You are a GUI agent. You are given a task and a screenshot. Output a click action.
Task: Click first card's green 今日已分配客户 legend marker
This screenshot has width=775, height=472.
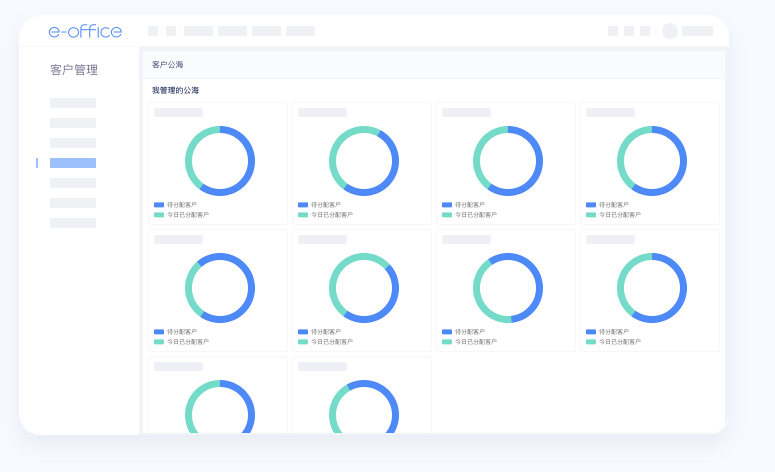[x=159, y=215]
